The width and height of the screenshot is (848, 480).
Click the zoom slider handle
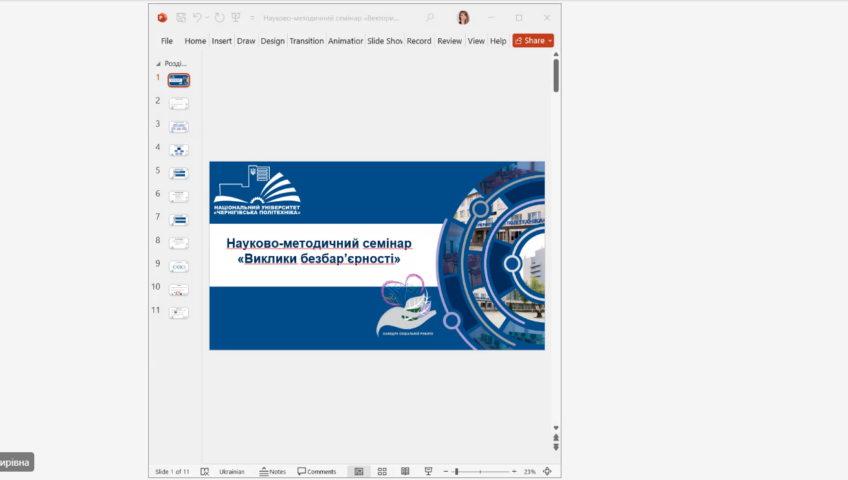456,472
